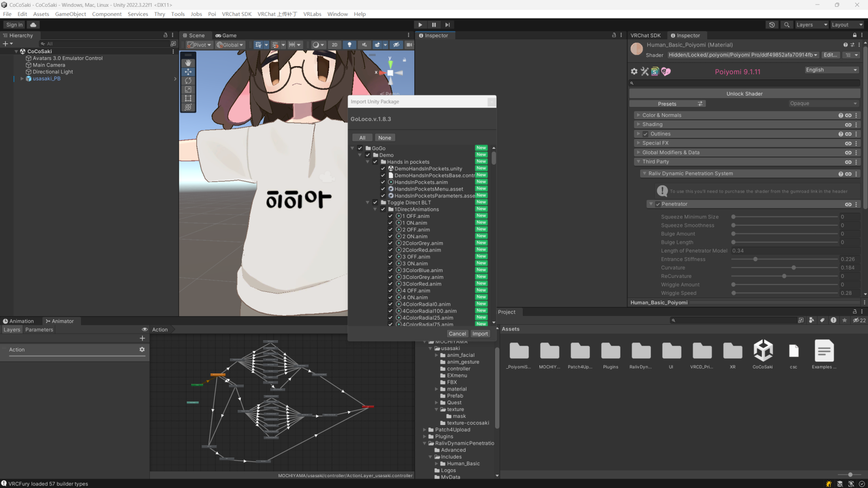Toggle scene audio mute icon

tap(364, 45)
